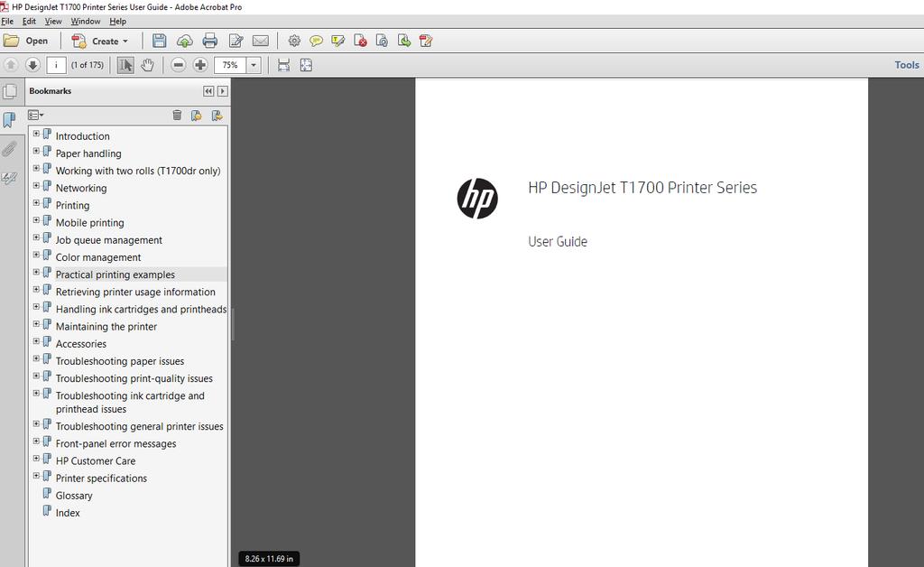The image size is (924, 567).
Task: Expand the HP Customer Care bookmark
Action: coord(36,459)
